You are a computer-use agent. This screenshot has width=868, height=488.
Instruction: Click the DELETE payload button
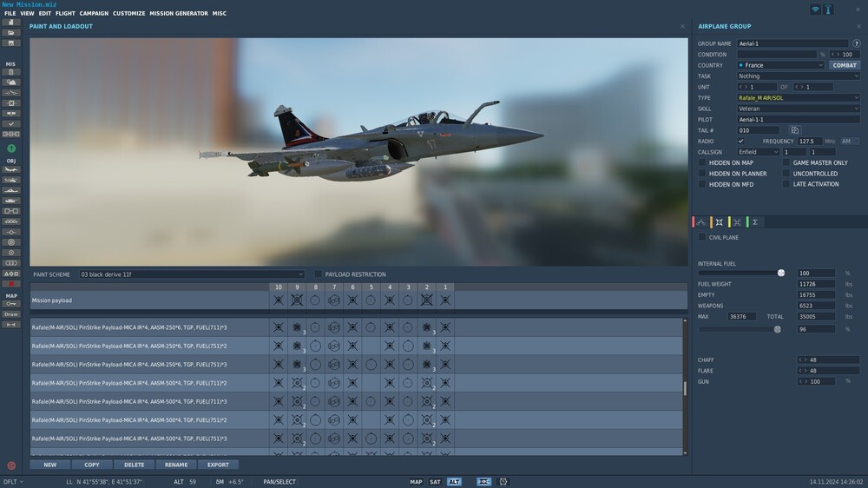coord(134,465)
